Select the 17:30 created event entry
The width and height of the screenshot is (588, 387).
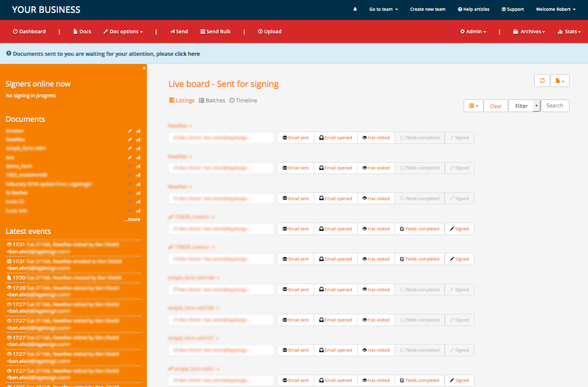click(x=73, y=278)
